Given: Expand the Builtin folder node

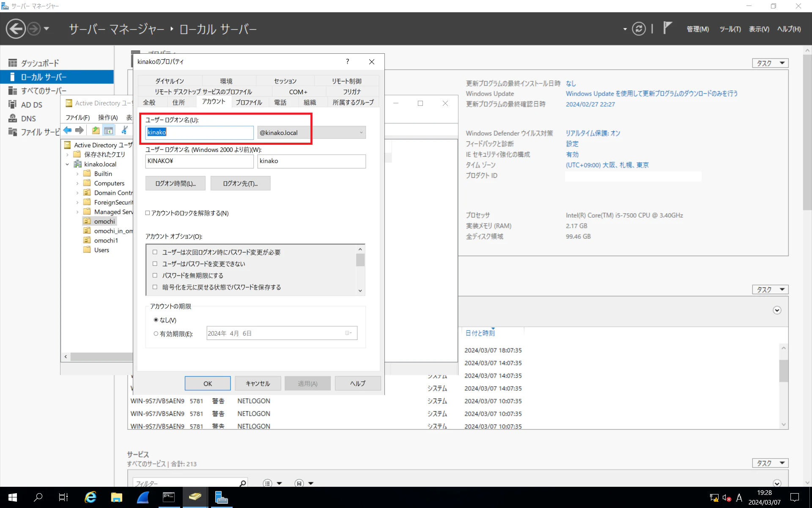Looking at the screenshot, I should pos(77,174).
